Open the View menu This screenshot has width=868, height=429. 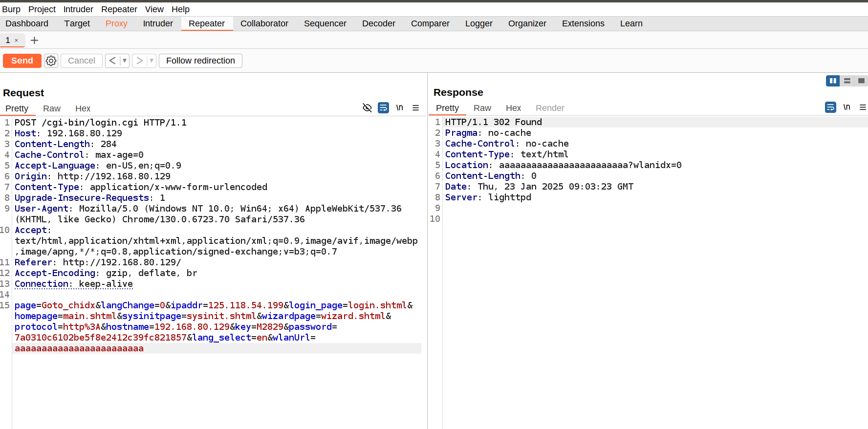click(x=154, y=9)
